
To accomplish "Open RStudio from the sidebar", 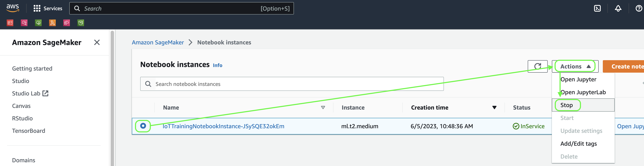I will point(22,118).
